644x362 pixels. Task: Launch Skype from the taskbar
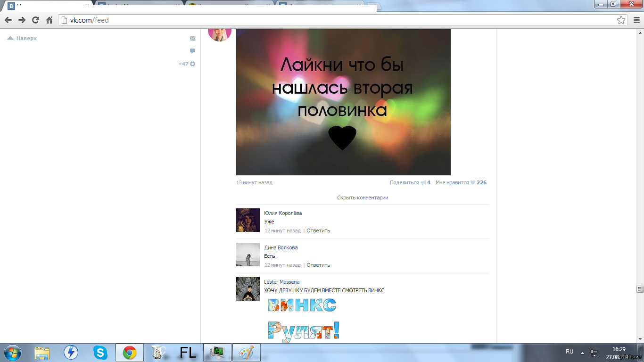(100, 353)
